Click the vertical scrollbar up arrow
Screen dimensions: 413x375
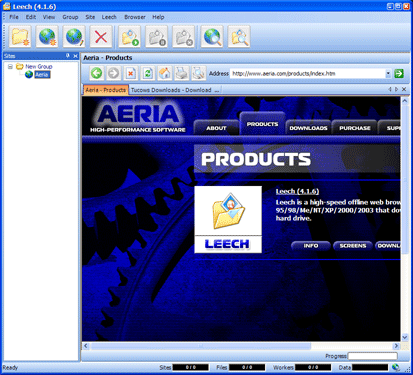click(x=405, y=101)
